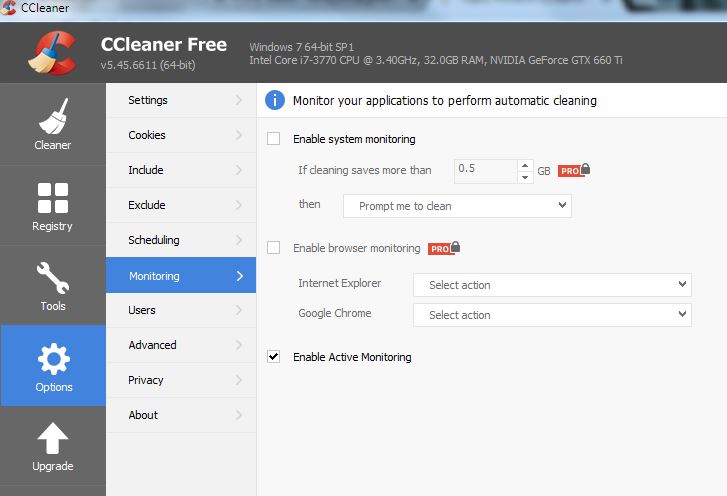
Task: Click the CCleaner logo in header
Action: (x=52, y=53)
